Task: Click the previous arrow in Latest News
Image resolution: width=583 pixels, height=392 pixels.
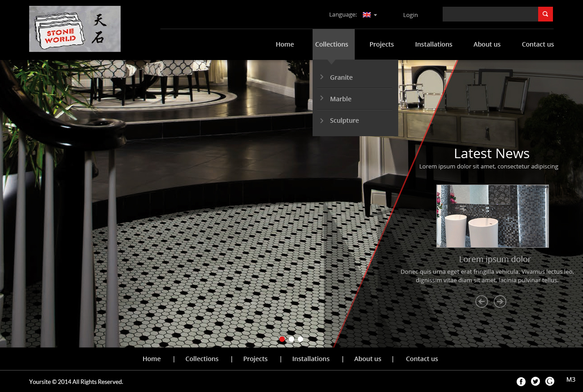Action: 482,302
